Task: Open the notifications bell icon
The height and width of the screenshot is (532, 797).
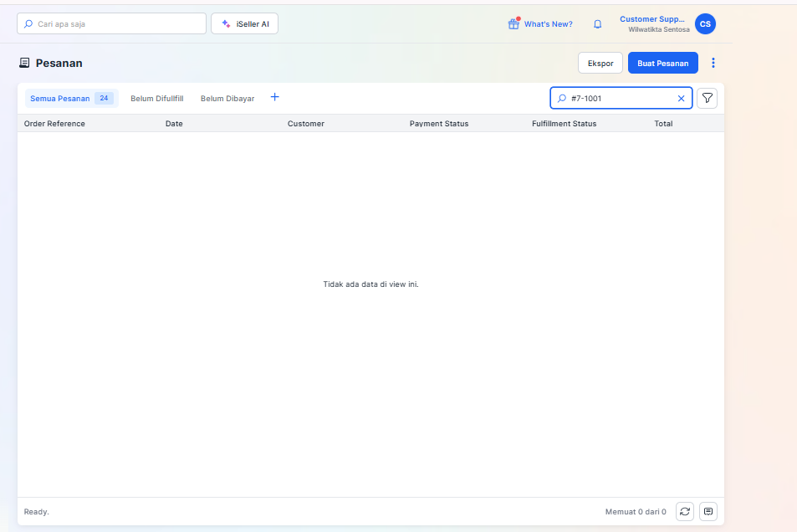Action: coord(597,24)
